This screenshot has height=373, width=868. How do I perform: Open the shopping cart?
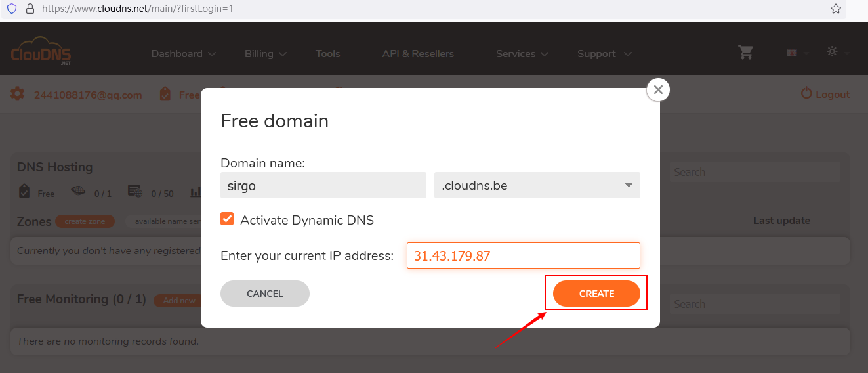[745, 53]
